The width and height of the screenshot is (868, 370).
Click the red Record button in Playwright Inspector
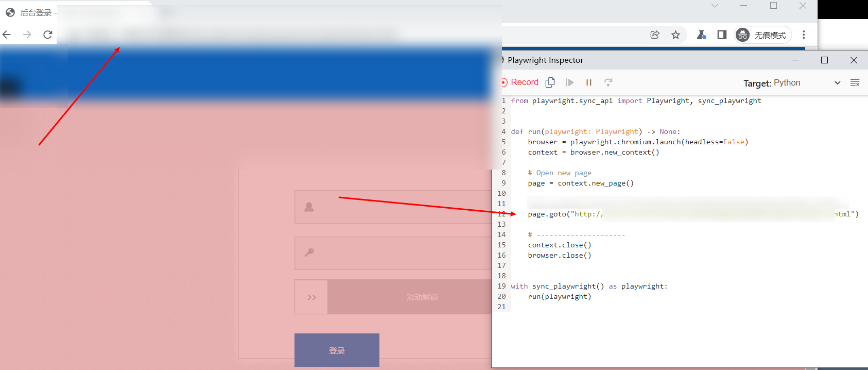[520, 82]
